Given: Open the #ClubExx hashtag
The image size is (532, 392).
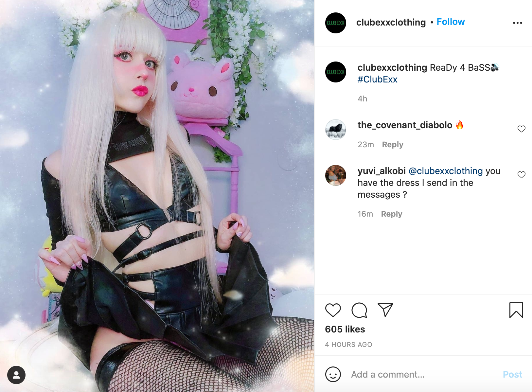Looking at the screenshot, I should 377,79.
